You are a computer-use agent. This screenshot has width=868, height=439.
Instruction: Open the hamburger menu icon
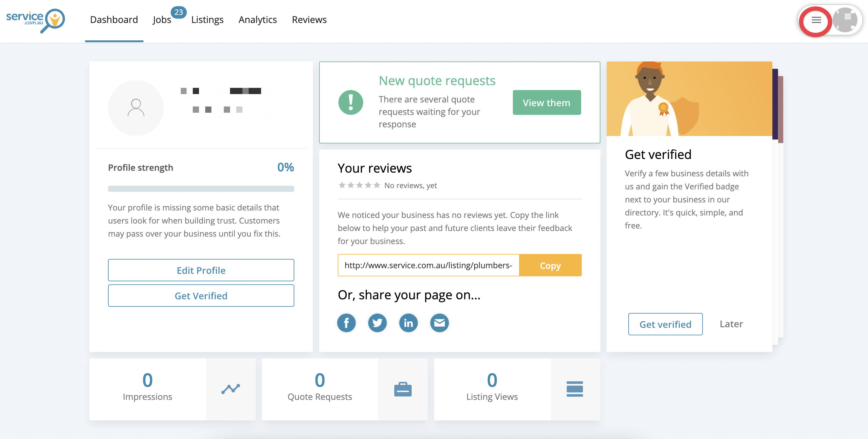816,20
